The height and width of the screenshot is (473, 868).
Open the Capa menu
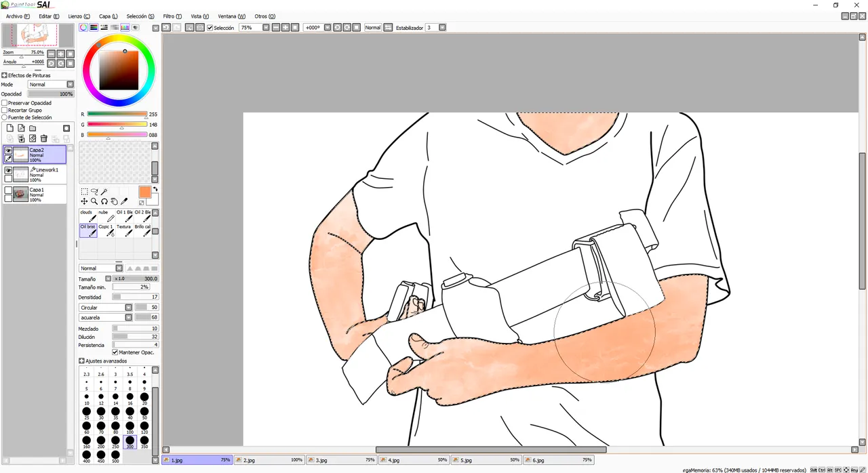click(108, 16)
